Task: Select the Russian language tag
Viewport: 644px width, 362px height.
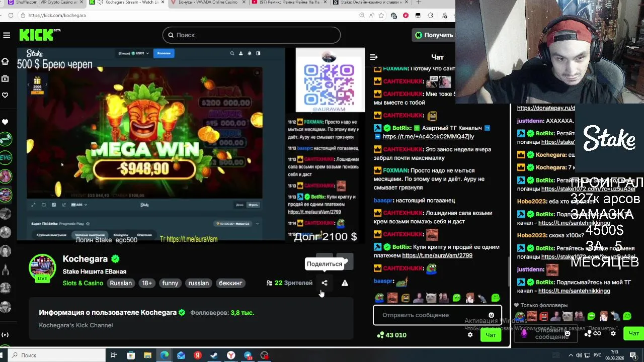Action: pos(121,283)
